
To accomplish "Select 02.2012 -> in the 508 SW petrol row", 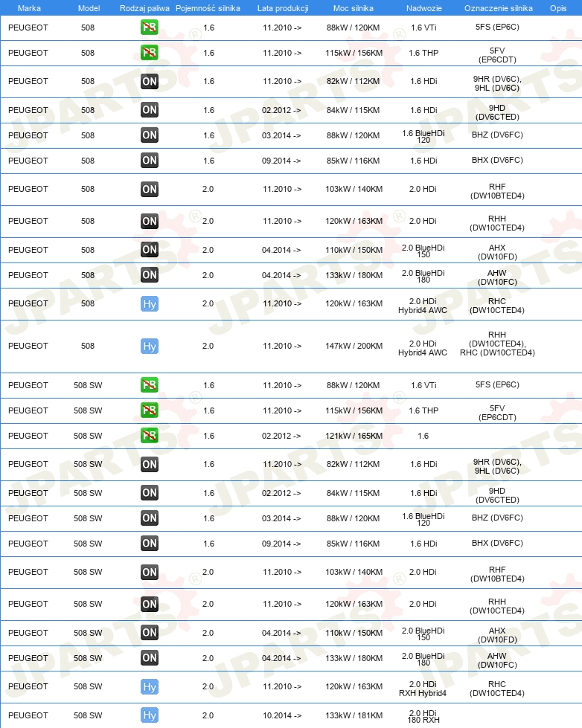I will pos(281,436).
